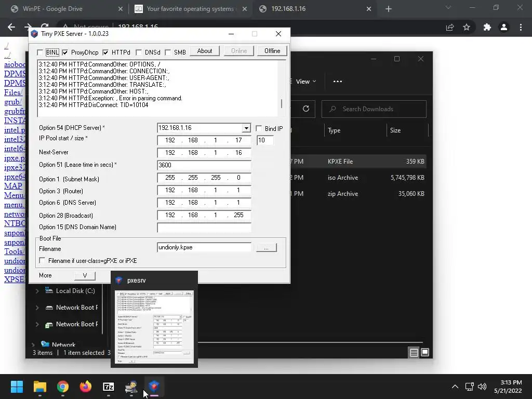Viewport: 532px width, 399px height.
Task: Select Network in the navigation pane
Action: (63, 345)
